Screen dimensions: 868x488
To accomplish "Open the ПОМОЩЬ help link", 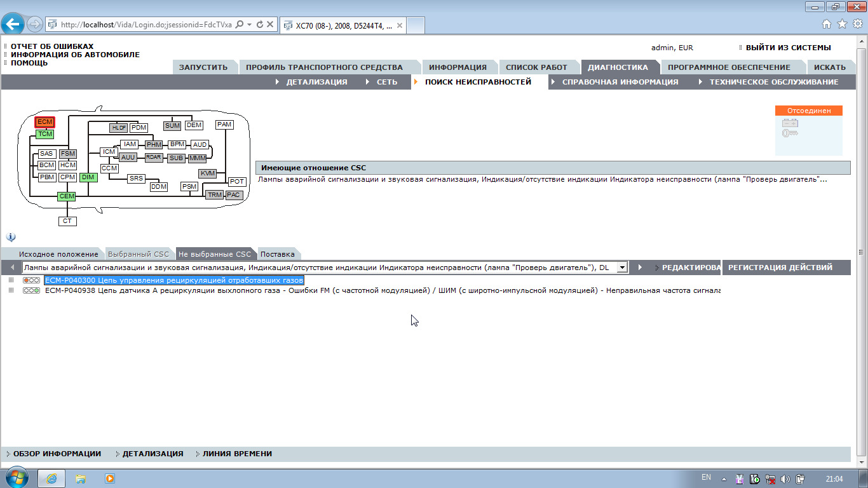I will (29, 63).
